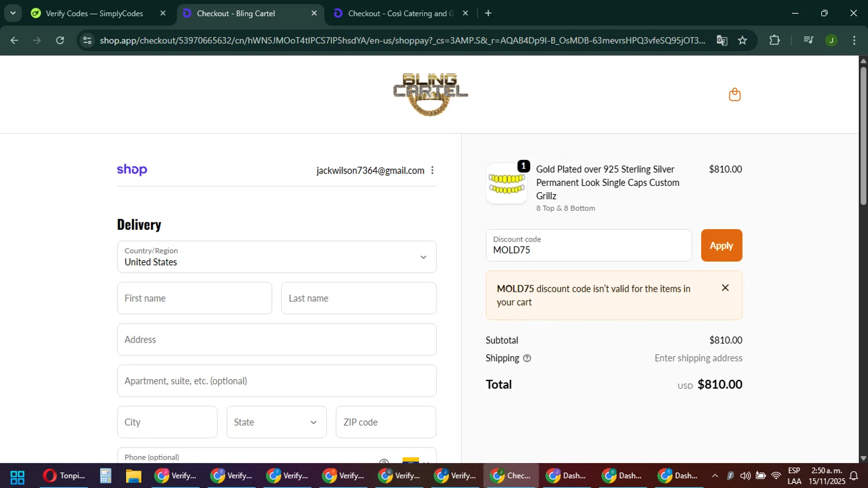Switch to Checkout - Così Catering tab

click(400, 13)
